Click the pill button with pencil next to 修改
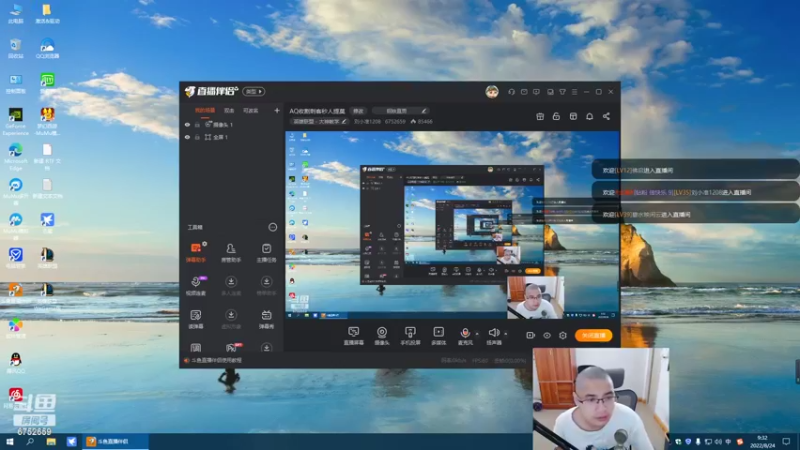800x450 pixels. (401, 111)
